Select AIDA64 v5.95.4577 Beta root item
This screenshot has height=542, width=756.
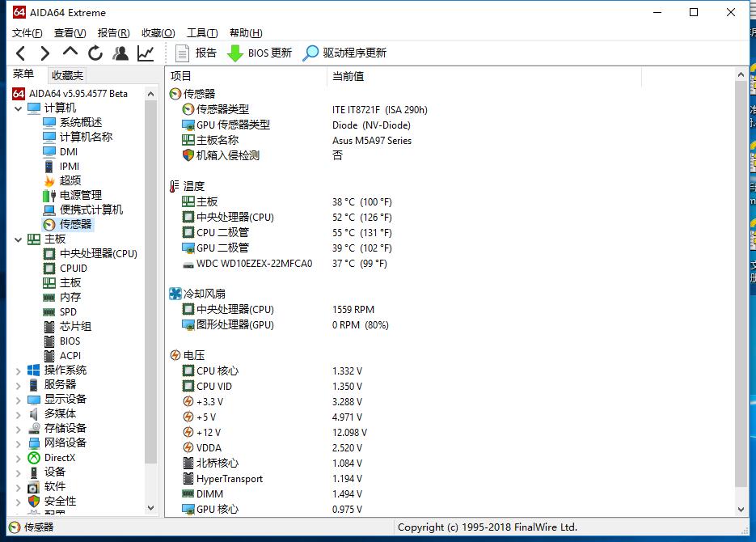tap(70, 94)
